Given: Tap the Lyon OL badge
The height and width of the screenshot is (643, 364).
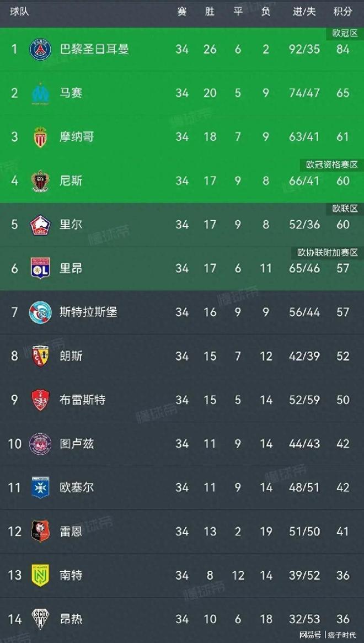Looking at the screenshot, I should point(40,268).
